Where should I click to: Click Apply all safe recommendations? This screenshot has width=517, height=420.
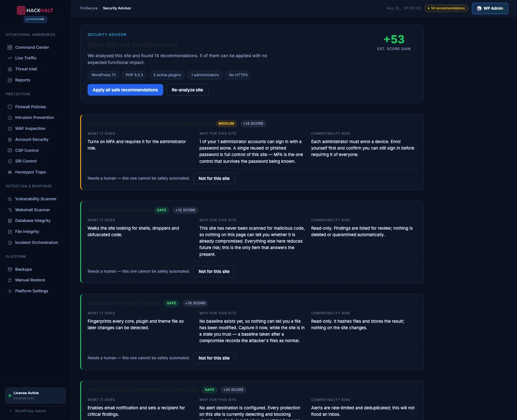[x=125, y=90]
